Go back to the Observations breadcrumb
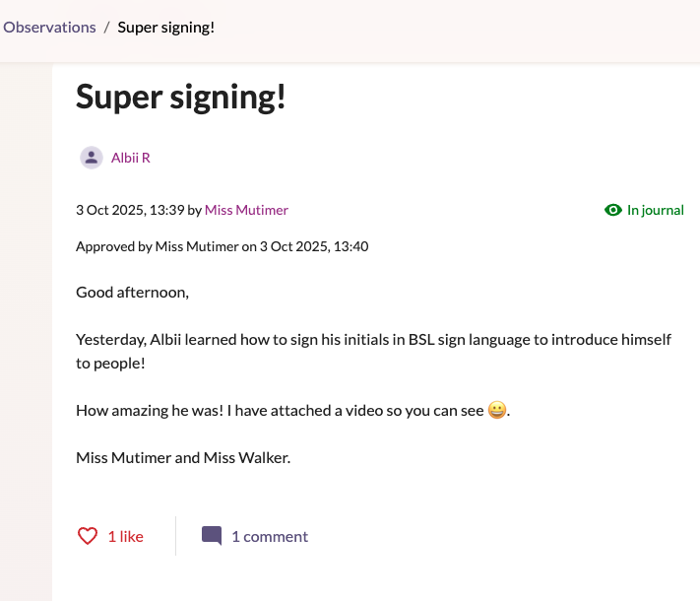Viewport: 700px width, 601px height. coord(49,28)
